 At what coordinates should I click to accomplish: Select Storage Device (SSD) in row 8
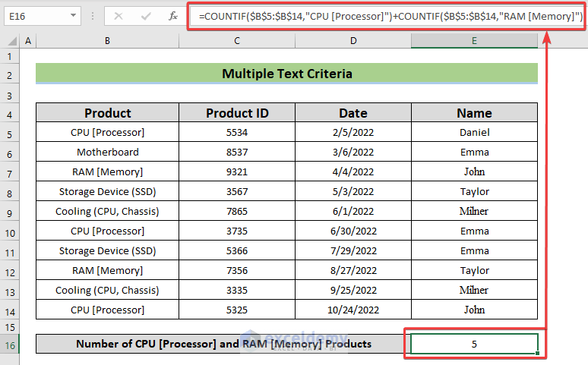(108, 191)
